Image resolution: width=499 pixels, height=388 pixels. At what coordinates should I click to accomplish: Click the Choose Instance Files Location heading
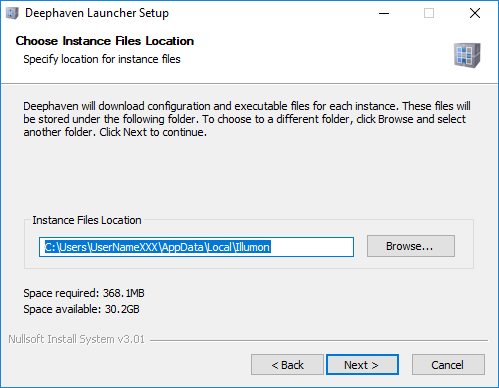[105, 41]
